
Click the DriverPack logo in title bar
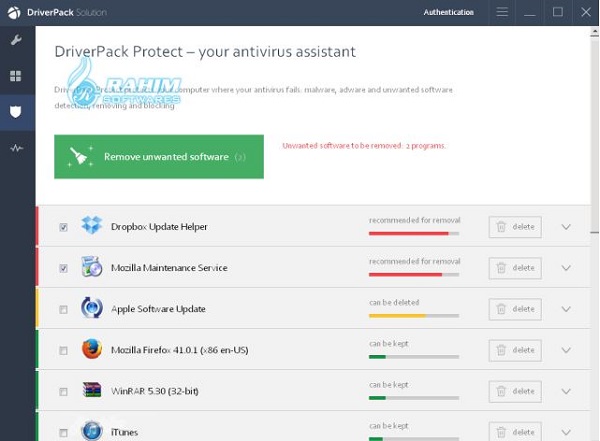tap(14, 12)
